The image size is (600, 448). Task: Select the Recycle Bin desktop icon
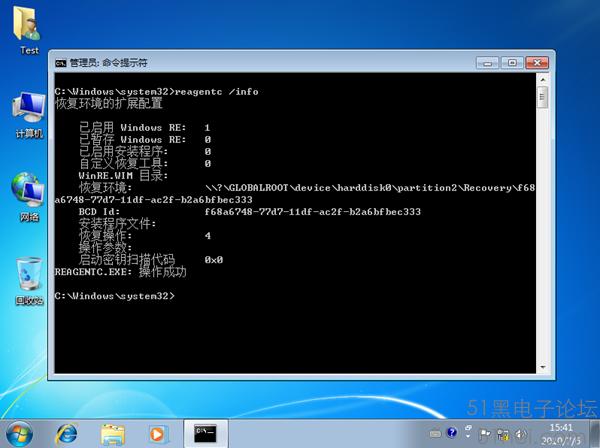pos(29,281)
